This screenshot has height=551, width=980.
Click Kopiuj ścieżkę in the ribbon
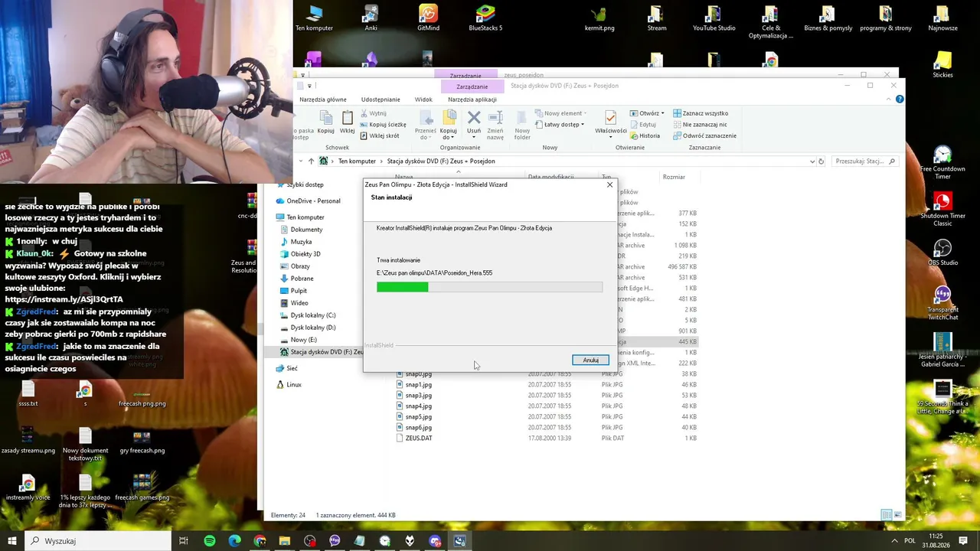tap(383, 125)
